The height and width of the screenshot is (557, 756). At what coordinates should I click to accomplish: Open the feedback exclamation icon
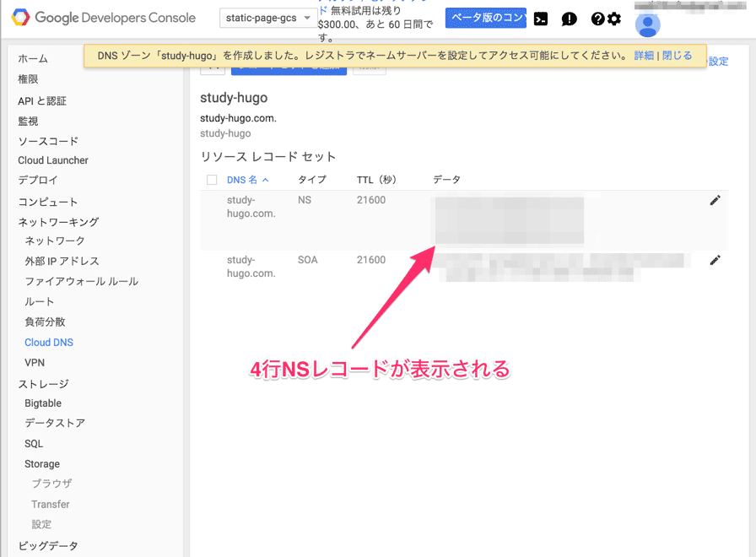pos(569,19)
